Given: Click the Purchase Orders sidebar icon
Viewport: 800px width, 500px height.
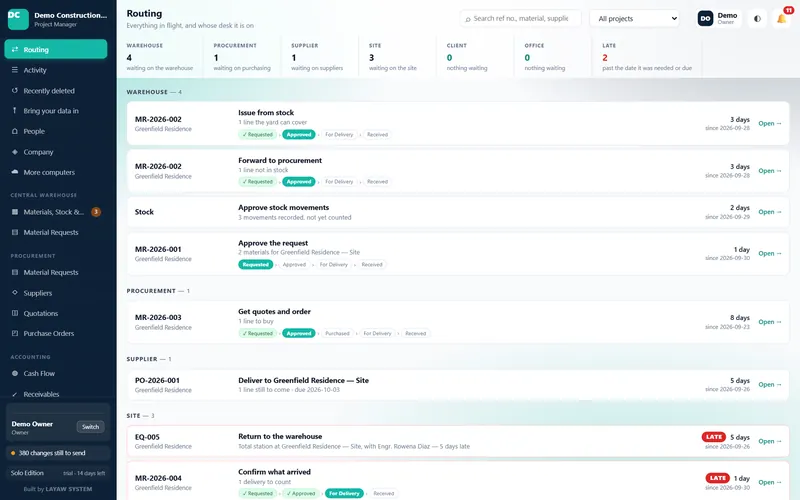Looking at the screenshot, I should coord(15,333).
